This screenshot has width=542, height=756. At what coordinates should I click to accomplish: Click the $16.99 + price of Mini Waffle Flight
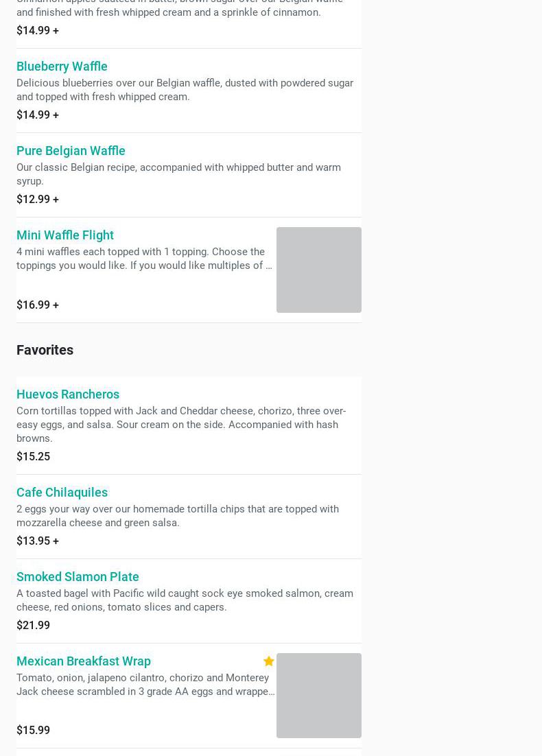click(x=38, y=305)
